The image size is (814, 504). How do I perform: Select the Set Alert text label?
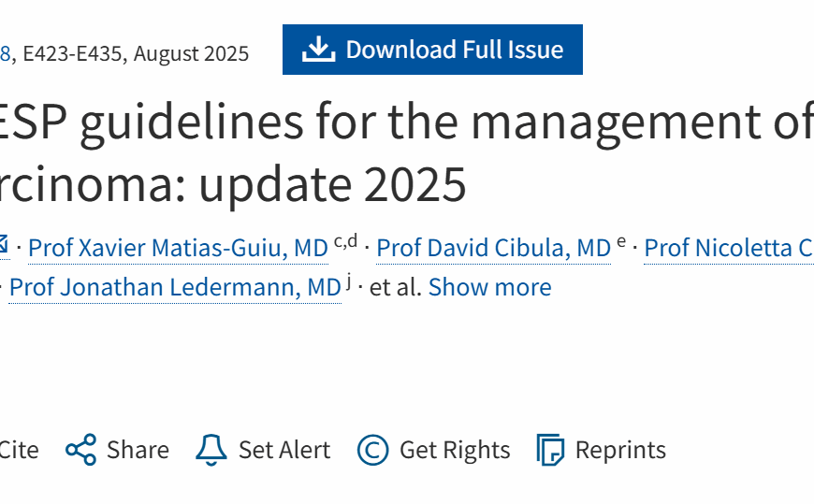[284, 450]
